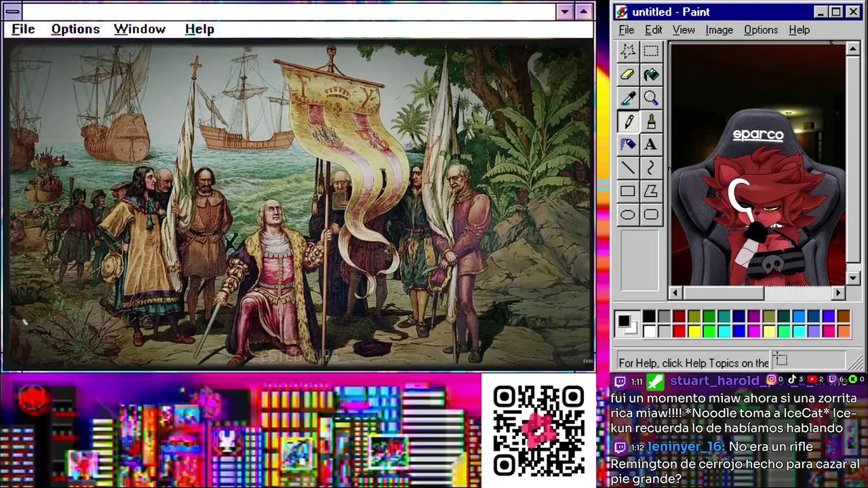Open Help menu in Paint

[799, 30]
